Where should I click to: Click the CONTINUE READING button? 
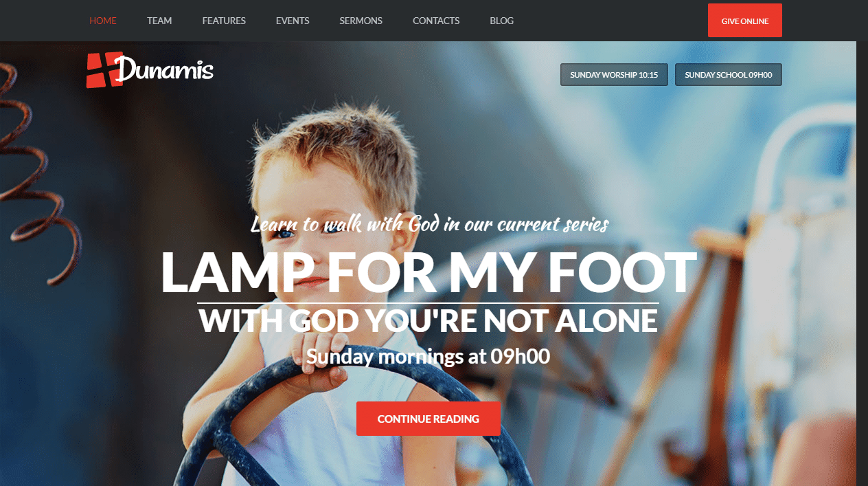[429, 419]
